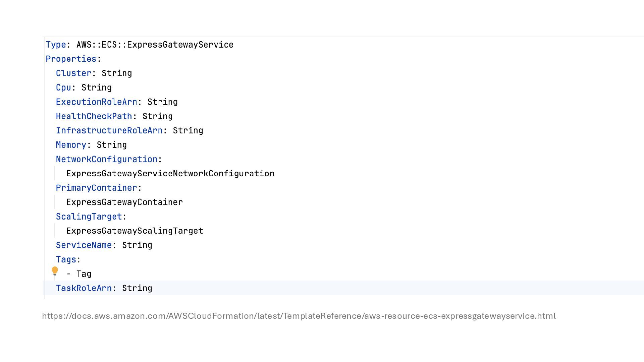Click the HealthCheckPath property
This screenshot has height=362, width=644.
coord(94,116)
